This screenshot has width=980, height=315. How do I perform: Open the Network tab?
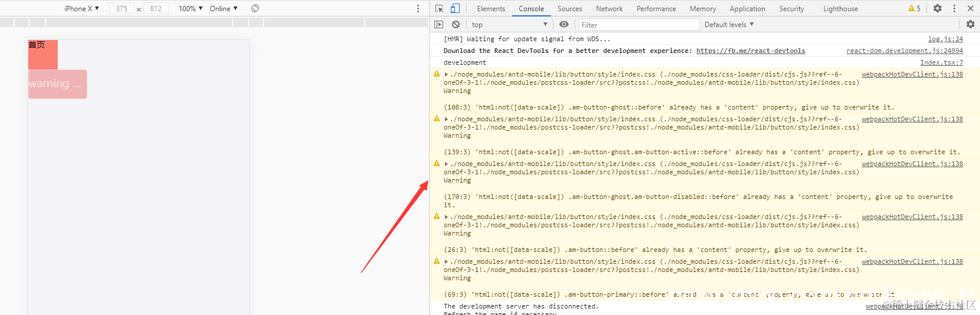(x=609, y=9)
